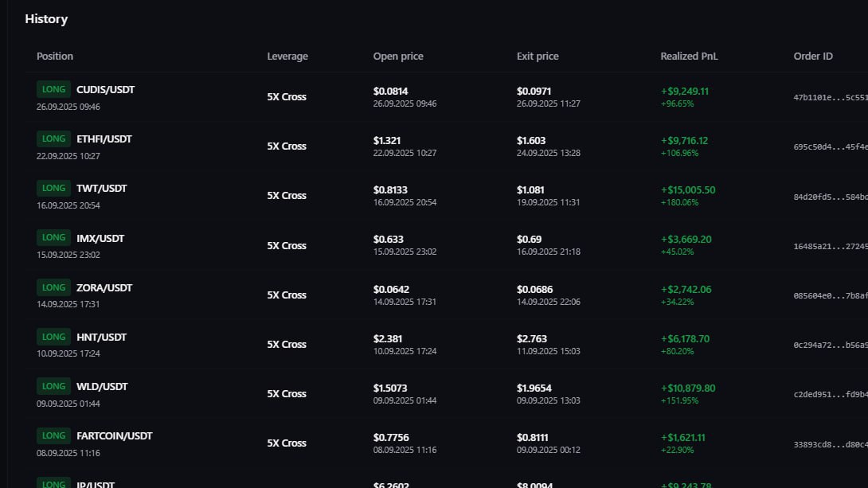
Task: Open the FARTCOIN/USDT pair name
Action: click(x=114, y=436)
